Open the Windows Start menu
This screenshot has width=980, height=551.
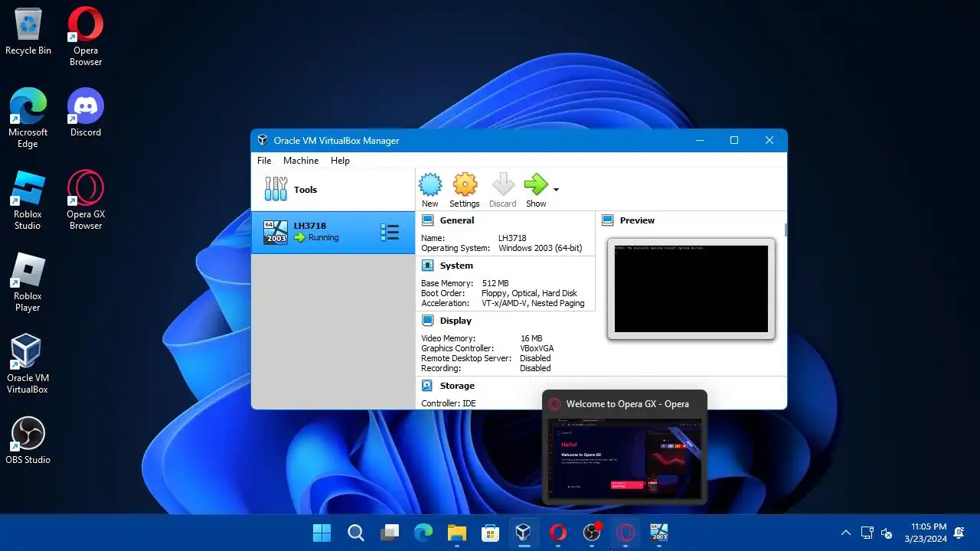tap(322, 533)
